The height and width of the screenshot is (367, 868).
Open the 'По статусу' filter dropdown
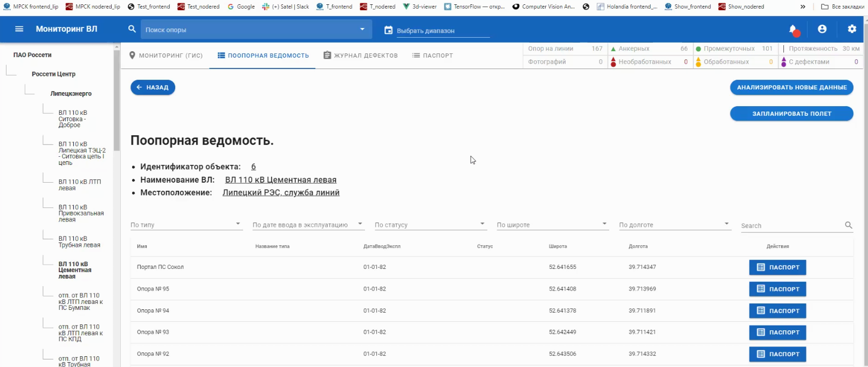tap(430, 225)
